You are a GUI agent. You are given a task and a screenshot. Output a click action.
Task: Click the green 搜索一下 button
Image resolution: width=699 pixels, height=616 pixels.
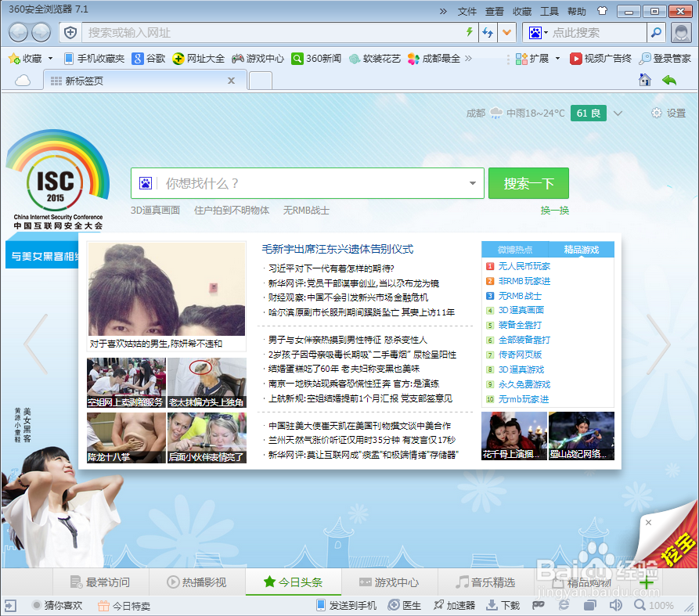click(x=528, y=183)
